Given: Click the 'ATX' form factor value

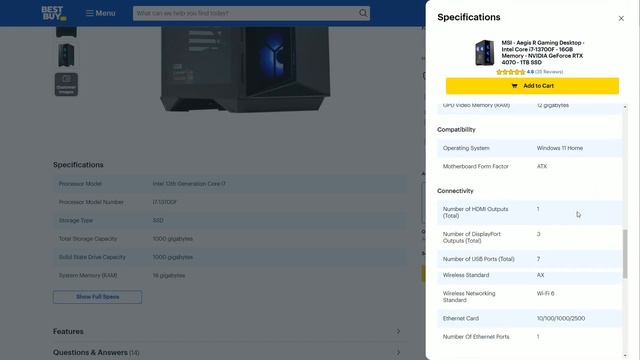Looking at the screenshot, I should coord(542,167).
